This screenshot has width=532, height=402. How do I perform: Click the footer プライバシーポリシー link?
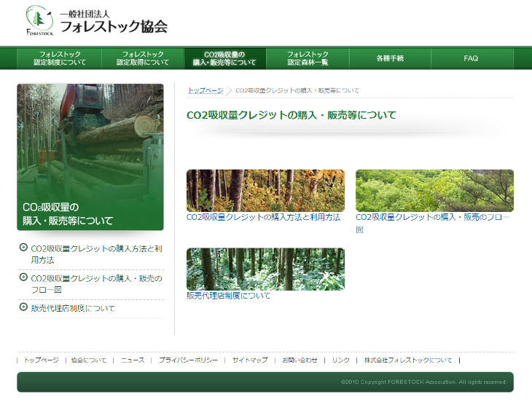coord(188,360)
